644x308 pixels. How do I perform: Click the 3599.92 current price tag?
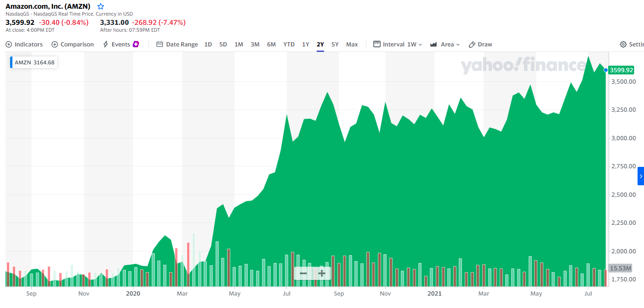621,70
